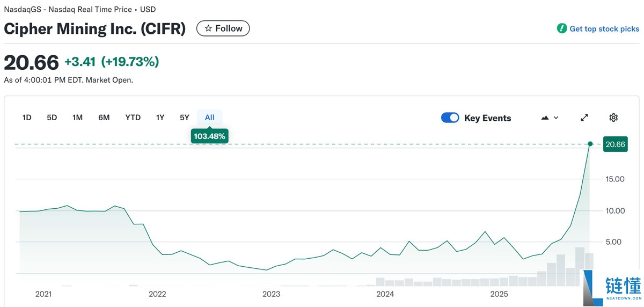Select the YTD range tab

pos(133,118)
